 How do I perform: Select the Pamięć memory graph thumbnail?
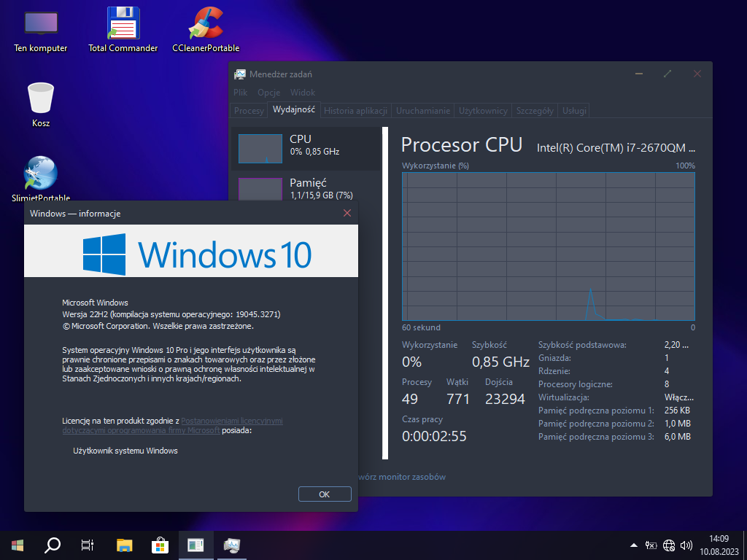point(260,188)
